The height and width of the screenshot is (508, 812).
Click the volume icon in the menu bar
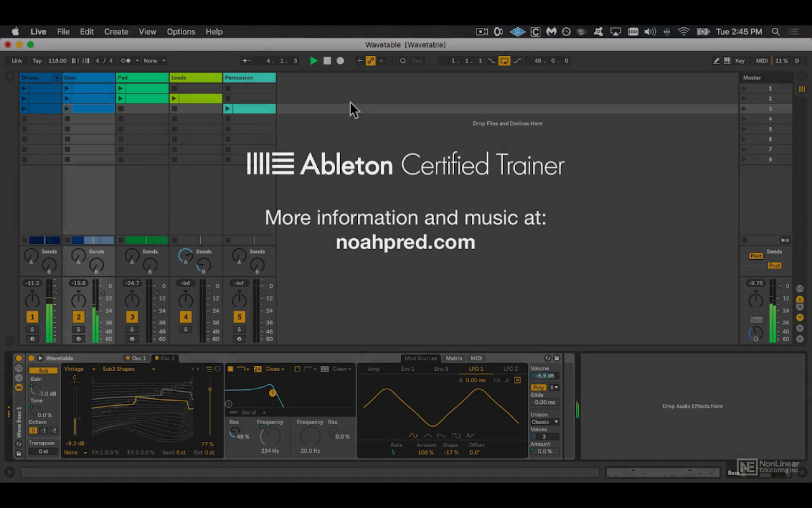click(650, 32)
